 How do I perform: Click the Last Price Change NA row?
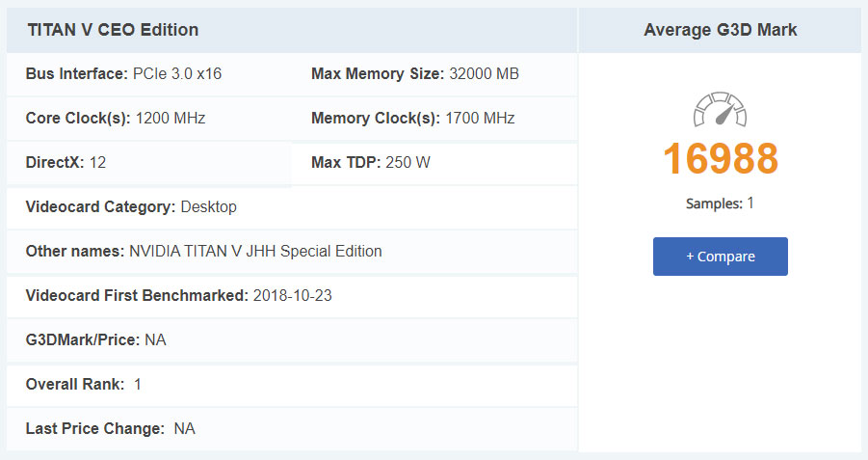pos(110,428)
